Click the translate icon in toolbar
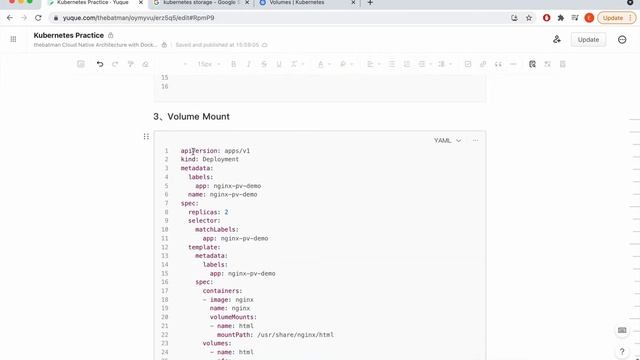This screenshot has width=640, height=360. (547, 64)
